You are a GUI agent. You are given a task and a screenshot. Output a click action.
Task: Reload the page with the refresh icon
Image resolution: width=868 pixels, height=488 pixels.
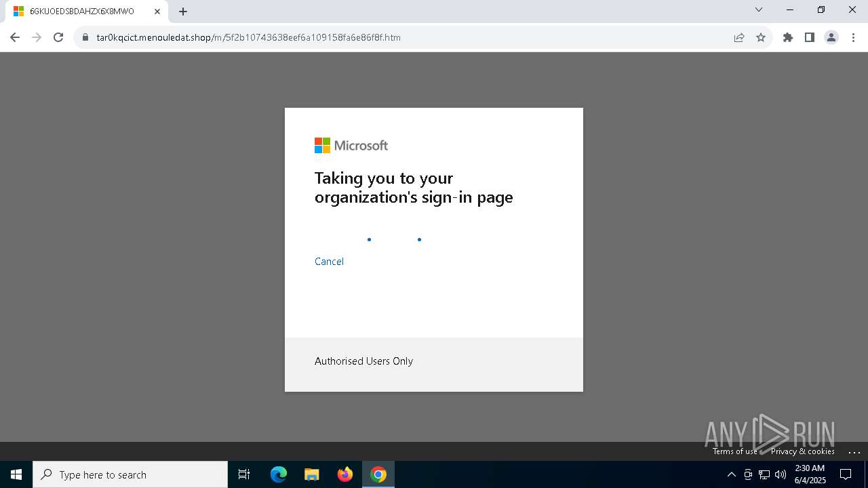coord(58,37)
